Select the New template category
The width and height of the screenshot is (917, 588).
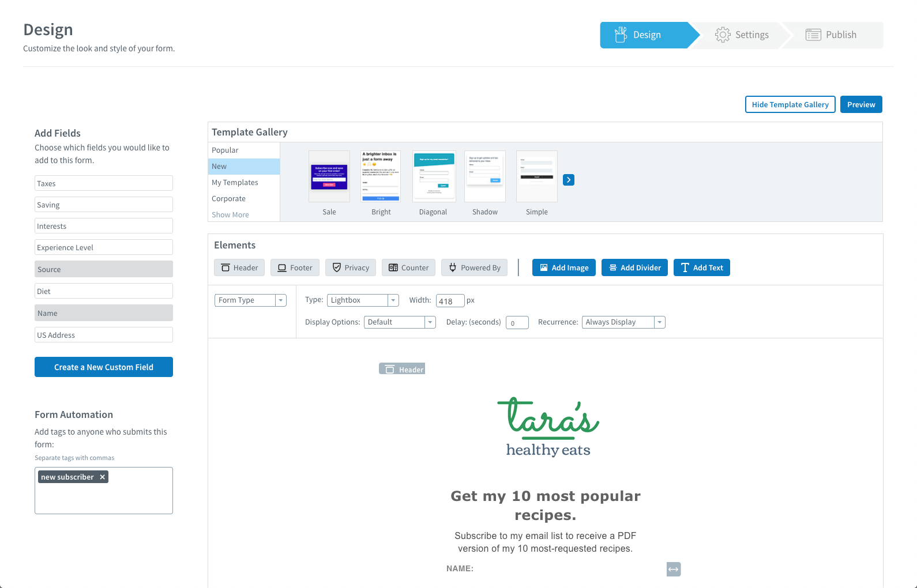(x=244, y=166)
